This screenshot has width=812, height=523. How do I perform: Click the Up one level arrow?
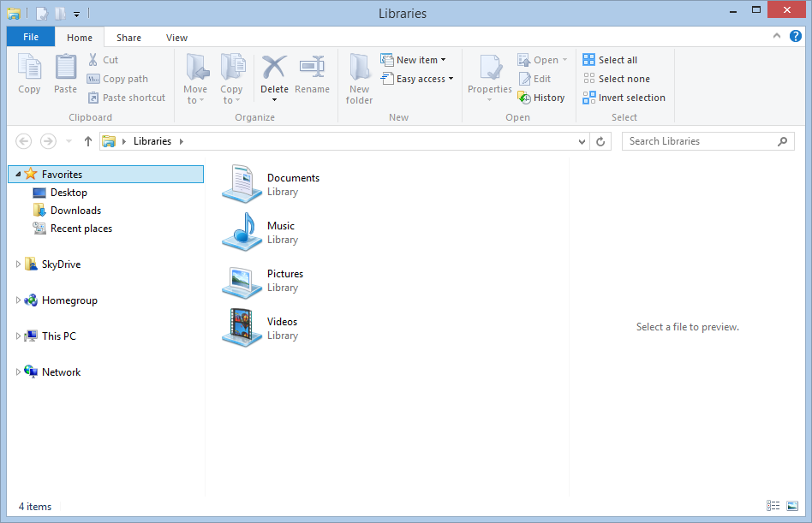click(87, 141)
